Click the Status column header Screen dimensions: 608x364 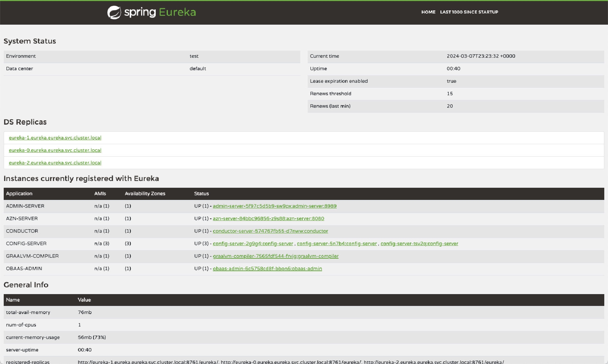click(x=201, y=193)
